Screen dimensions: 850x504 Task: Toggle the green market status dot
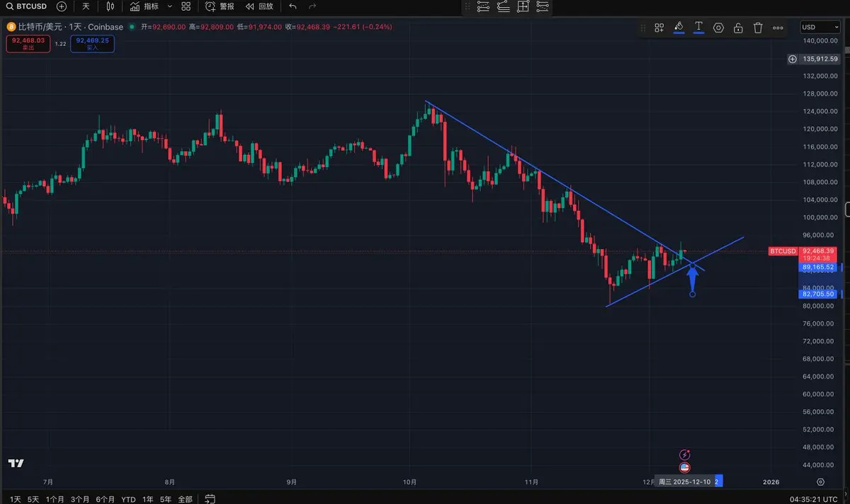click(x=132, y=27)
